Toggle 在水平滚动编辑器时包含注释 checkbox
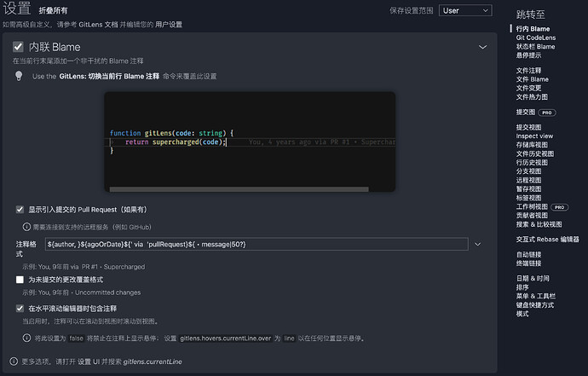The height and width of the screenshot is (376, 588). click(20, 309)
